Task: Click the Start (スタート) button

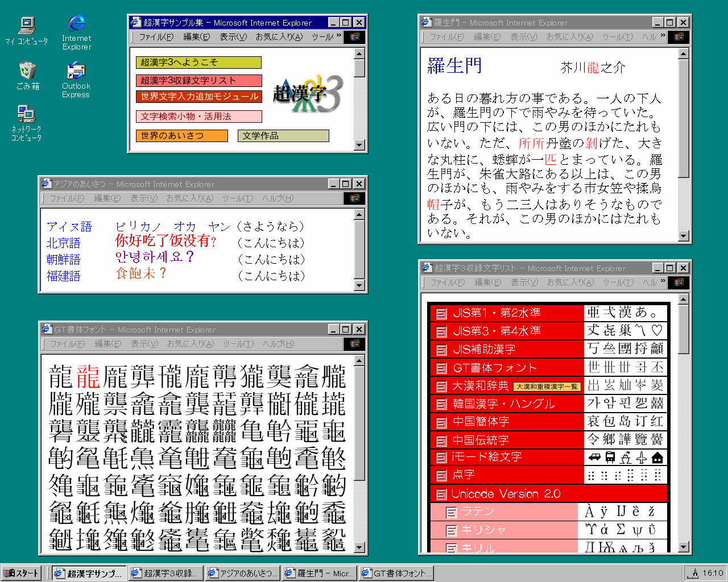Action: (20, 573)
